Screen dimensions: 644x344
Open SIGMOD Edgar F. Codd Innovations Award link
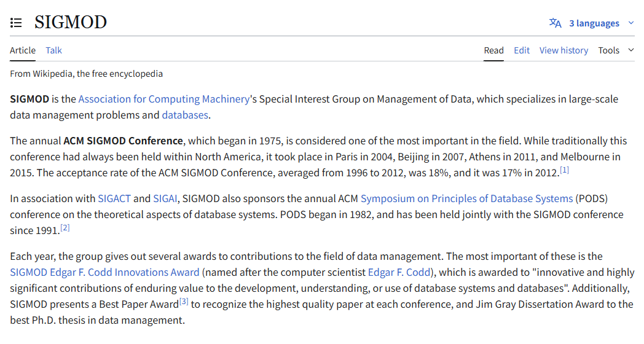(104, 273)
